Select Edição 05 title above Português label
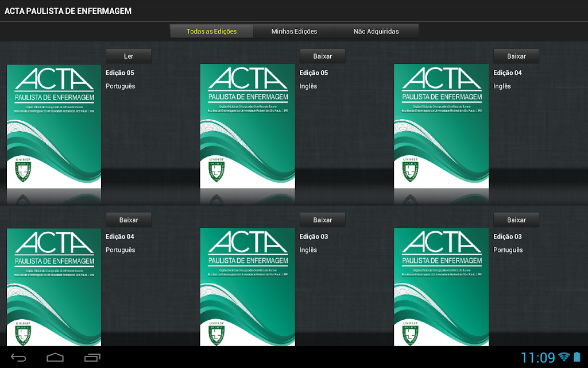588x368 pixels. pyautogui.click(x=119, y=73)
